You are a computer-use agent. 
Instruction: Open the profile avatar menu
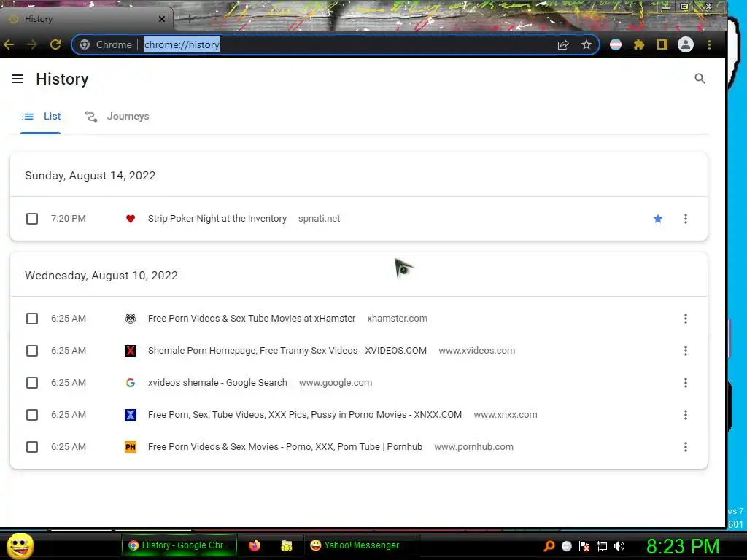point(686,44)
